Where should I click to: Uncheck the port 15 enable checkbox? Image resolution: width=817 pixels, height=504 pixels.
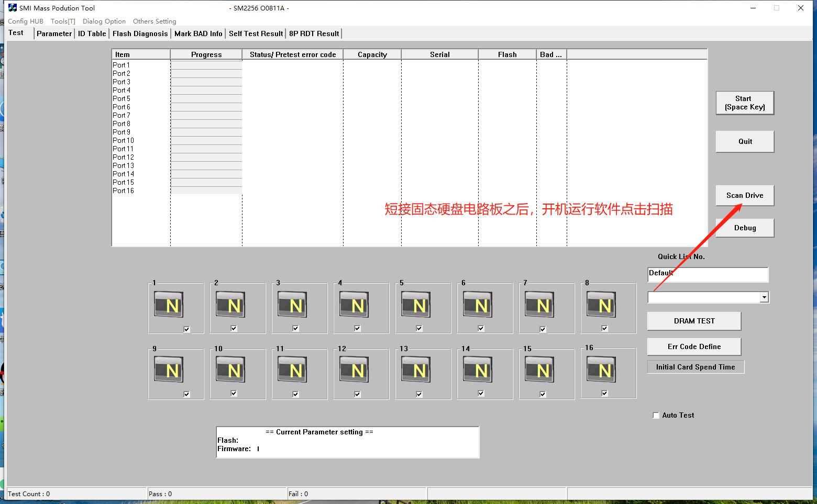543,394
